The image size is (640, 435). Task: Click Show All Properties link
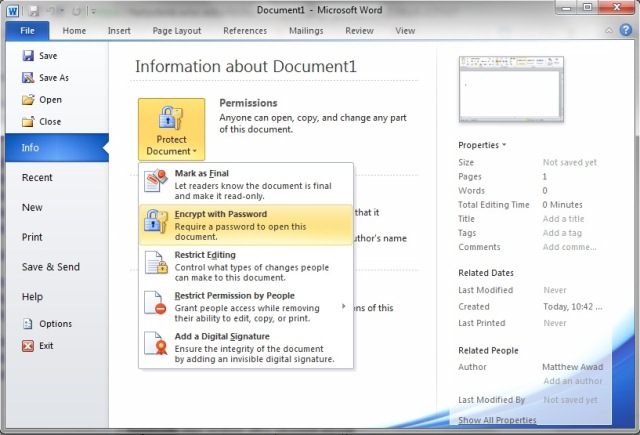(497, 420)
